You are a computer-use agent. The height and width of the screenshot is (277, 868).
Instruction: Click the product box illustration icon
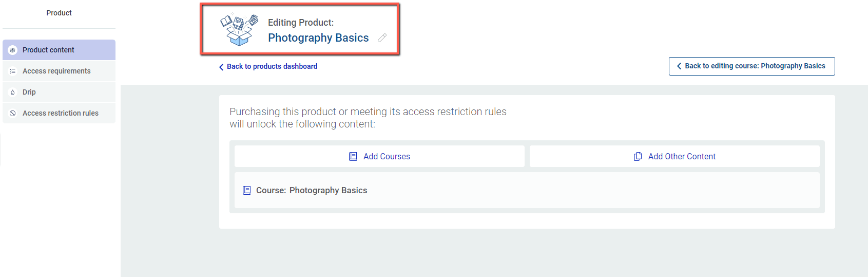click(239, 29)
